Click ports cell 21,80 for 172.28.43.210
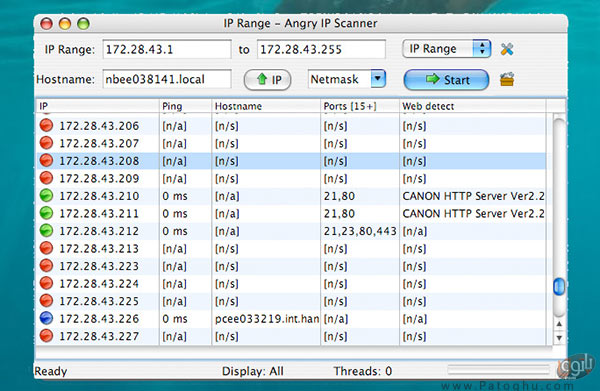The width and height of the screenshot is (600, 391). pos(339,196)
